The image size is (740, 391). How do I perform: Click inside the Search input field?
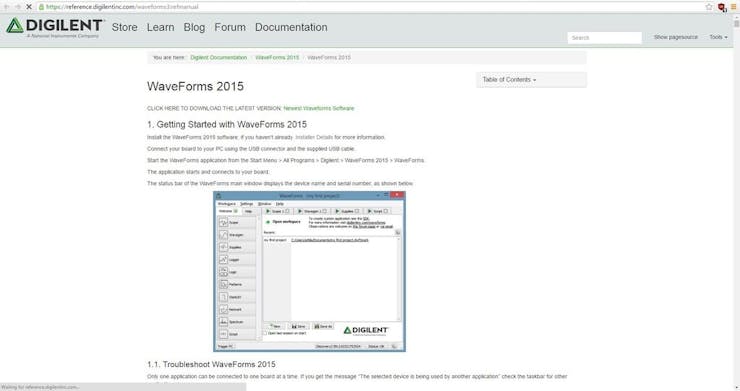click(x=605, y=38)
